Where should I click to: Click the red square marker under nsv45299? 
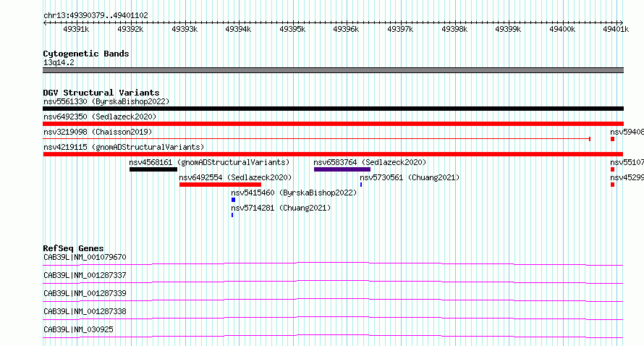(612, 185)
